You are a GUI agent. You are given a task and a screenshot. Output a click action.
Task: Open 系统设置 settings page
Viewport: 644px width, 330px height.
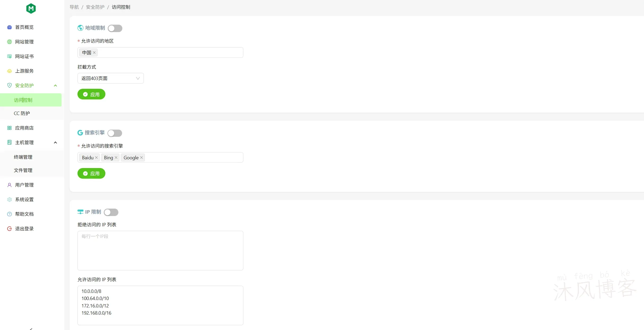[x=24, y=199]
